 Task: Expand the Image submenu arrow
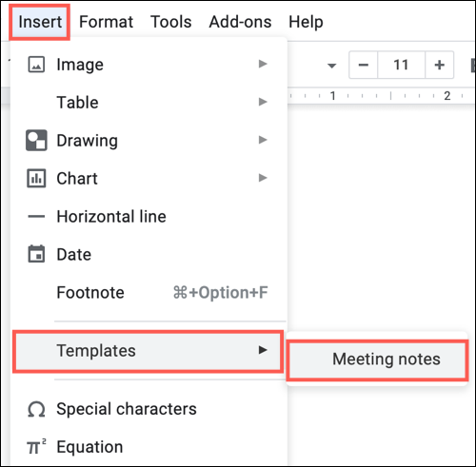263,64
